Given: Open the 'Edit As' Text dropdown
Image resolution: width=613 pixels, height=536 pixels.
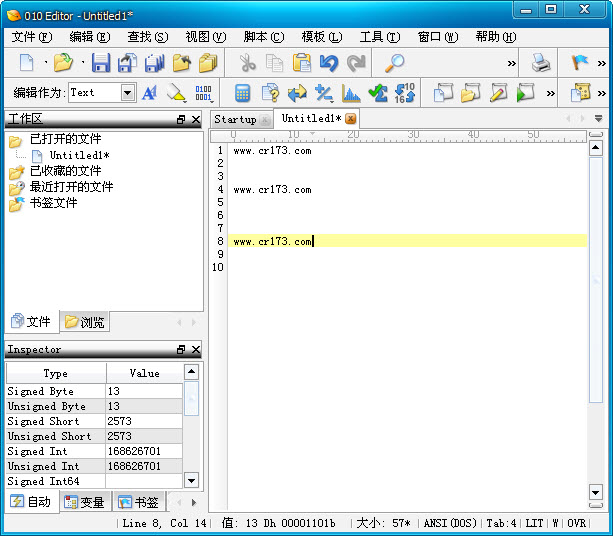Looking at the screenshot, I should pyautogui.click(x=128, y=93).
